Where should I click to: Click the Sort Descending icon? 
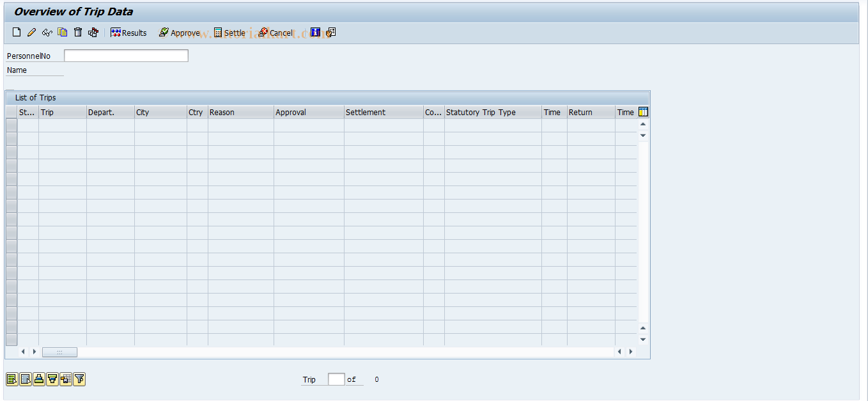(52, 379)
